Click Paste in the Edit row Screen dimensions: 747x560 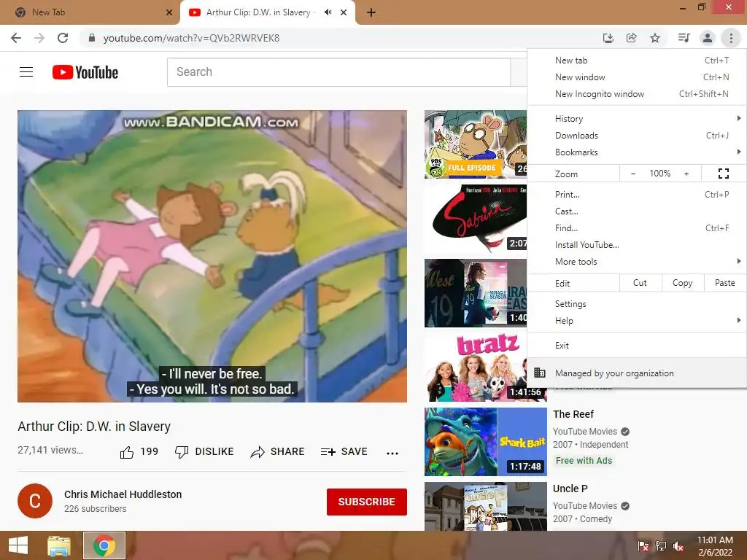pyautogui.click(x=724, y=283)
